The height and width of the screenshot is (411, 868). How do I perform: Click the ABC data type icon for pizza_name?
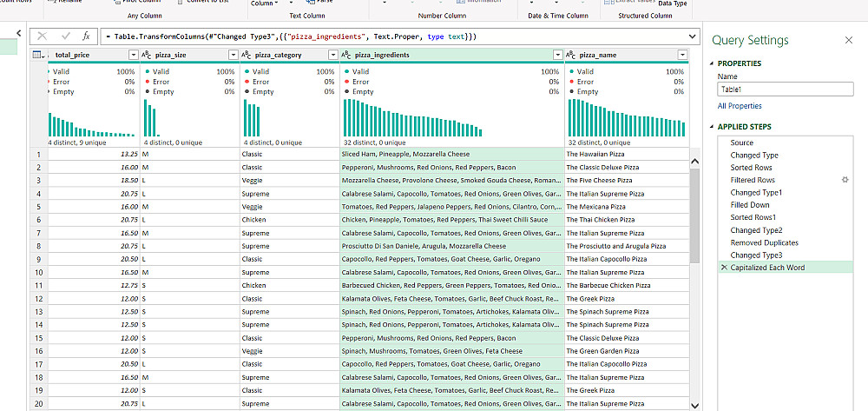point(573,56)
